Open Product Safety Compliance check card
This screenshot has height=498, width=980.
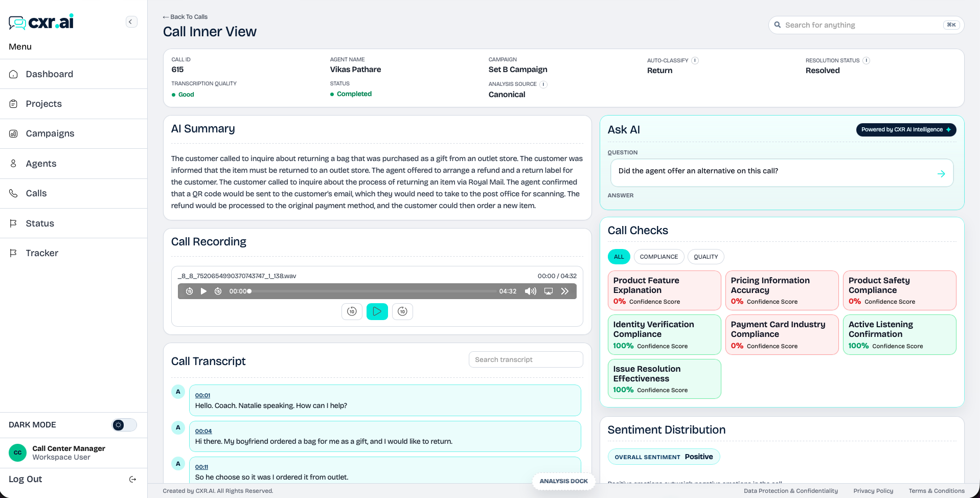click(x=899, y=290)
